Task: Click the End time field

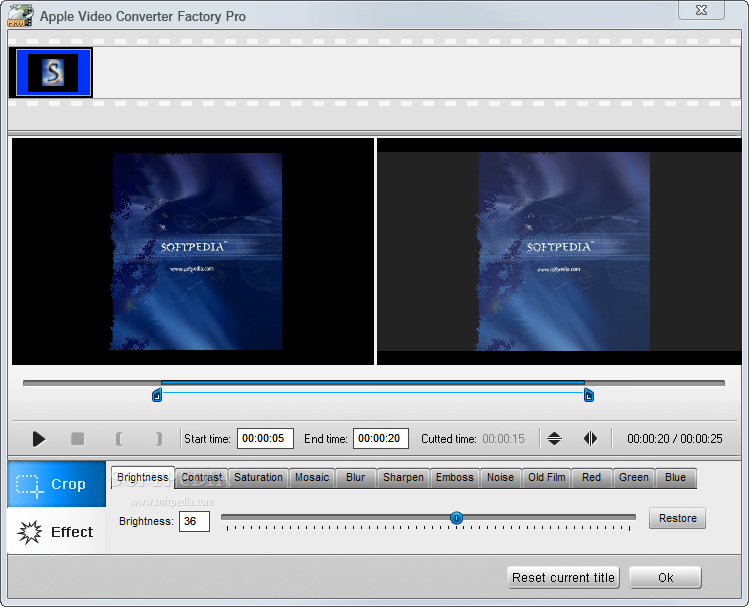Action: (381, 438)
